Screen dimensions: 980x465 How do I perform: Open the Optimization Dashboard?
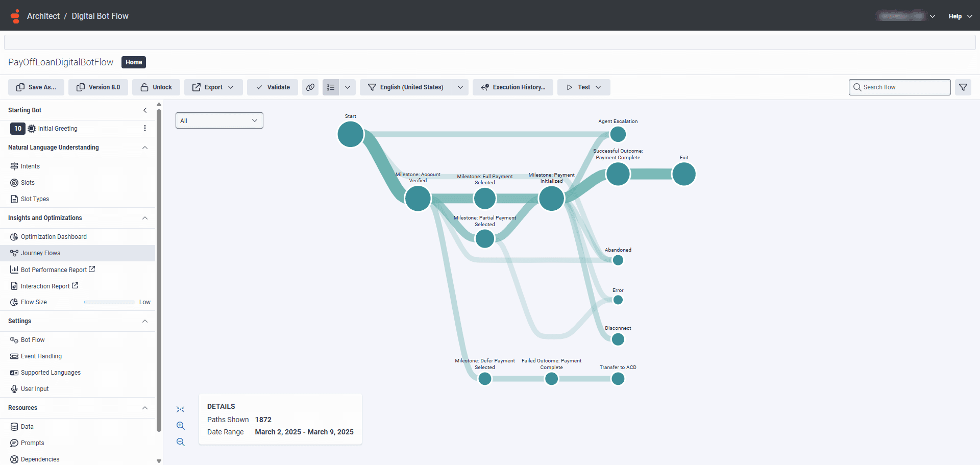pyautogui.click(x=54, y=236)
